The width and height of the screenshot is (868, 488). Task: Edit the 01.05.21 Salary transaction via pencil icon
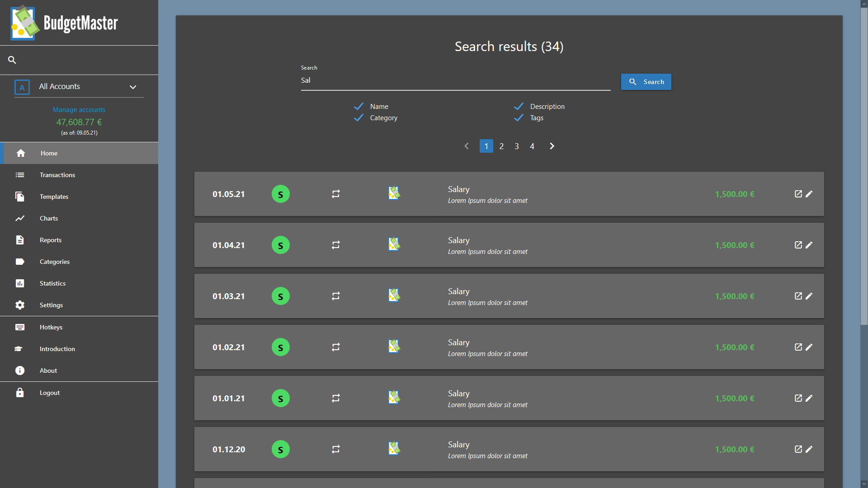(809, 194)
